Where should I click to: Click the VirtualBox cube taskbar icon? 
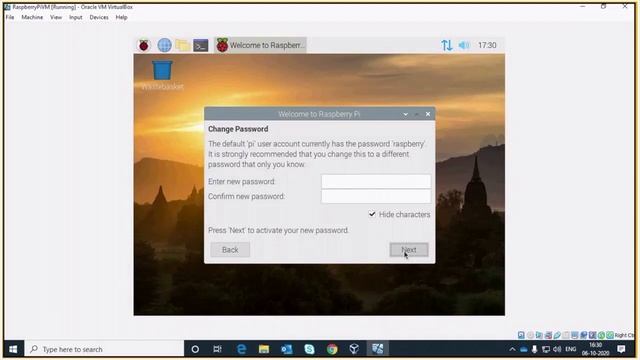(x=354, y=349)
